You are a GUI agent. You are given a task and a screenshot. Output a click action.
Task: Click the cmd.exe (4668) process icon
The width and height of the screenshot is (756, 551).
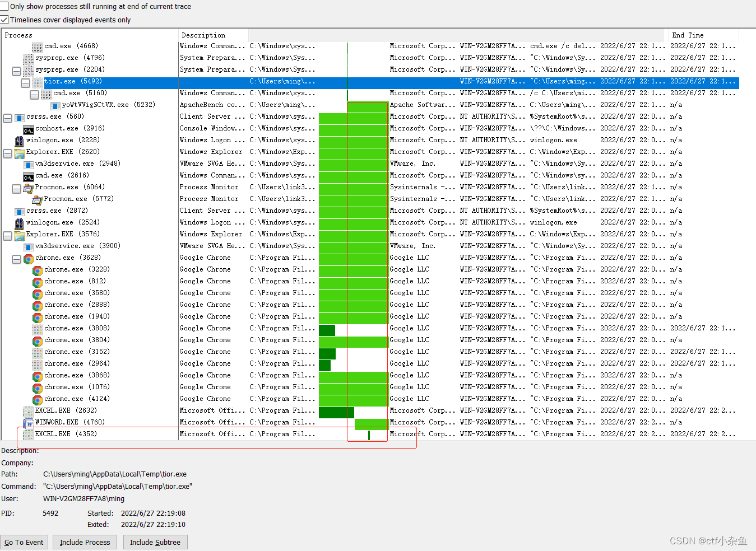point(37,46)
